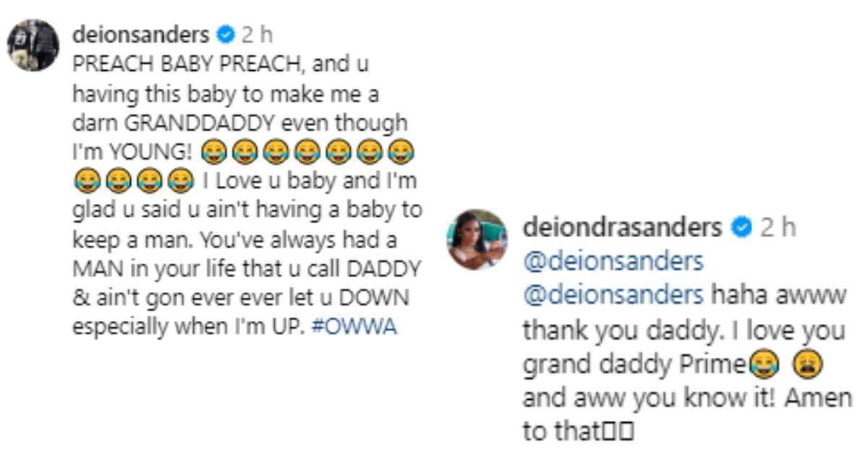This screenshot has height=454, width=868.
Task: Open deionsanders profile picture
Action: pyautogui.click(x=33, y=45)
